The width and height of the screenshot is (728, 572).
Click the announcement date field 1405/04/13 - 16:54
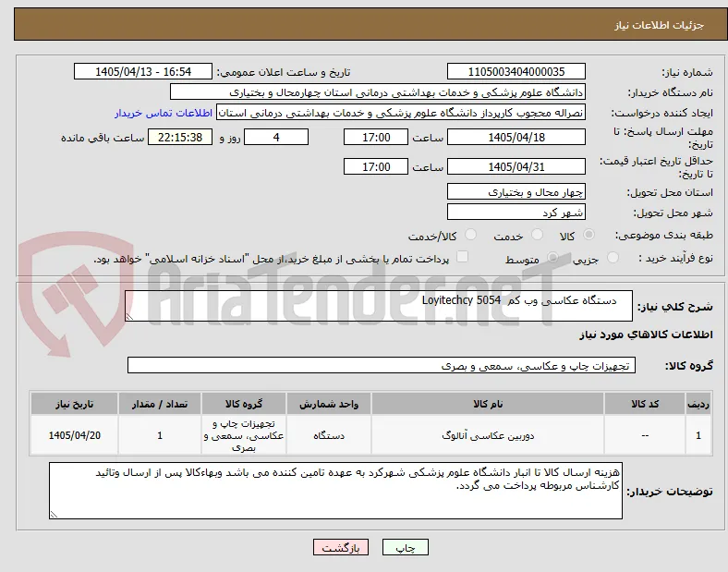coord(143,71)
